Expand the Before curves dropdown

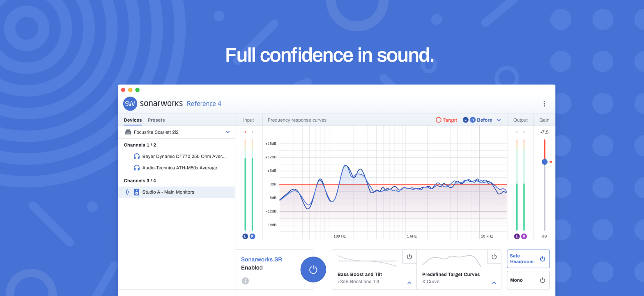coord(499,120)
